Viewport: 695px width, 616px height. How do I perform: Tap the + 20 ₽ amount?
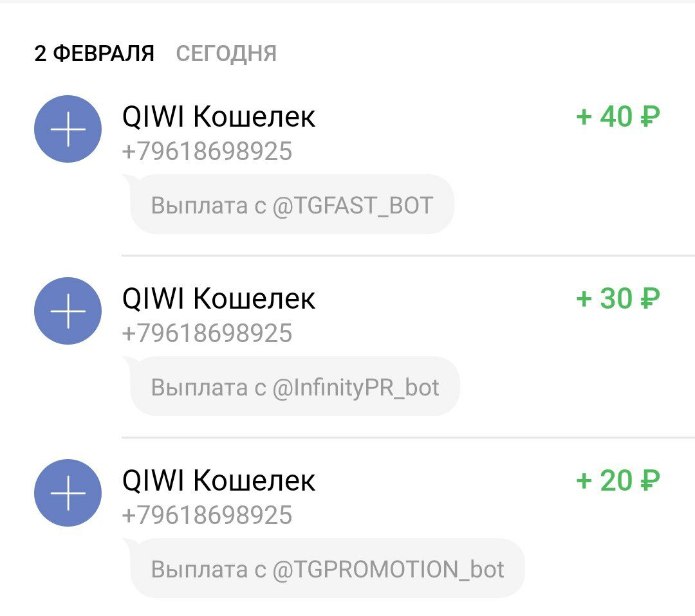click(x=618, y=481)
